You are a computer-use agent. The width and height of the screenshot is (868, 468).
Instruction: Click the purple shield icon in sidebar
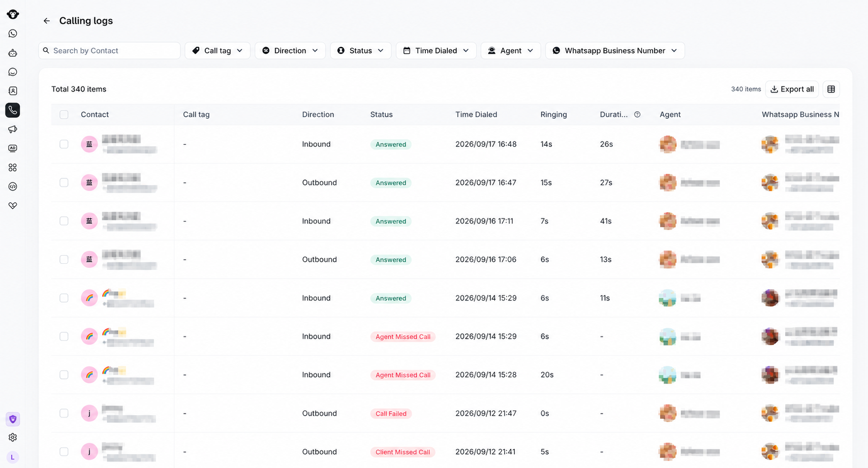pyautogui.click(x=13, y=419)
